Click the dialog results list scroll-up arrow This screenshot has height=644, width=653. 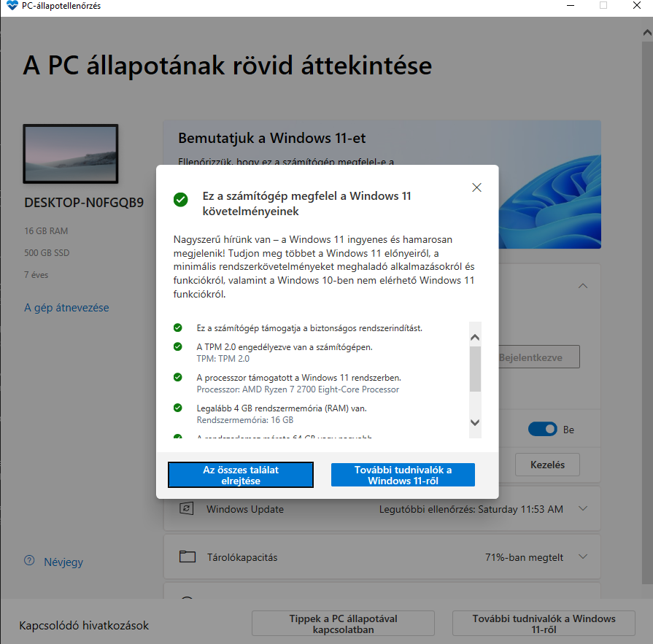[475, 337]
